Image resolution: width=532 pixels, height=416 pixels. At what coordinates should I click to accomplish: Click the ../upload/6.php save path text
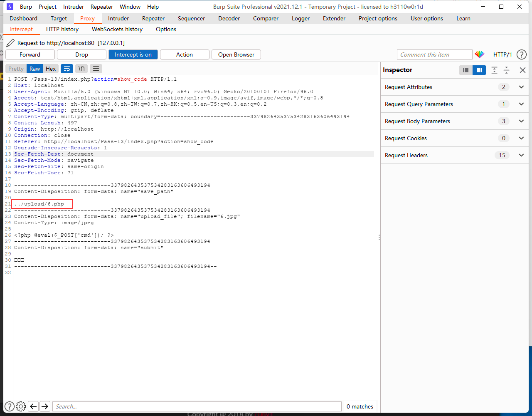(39, 204)
